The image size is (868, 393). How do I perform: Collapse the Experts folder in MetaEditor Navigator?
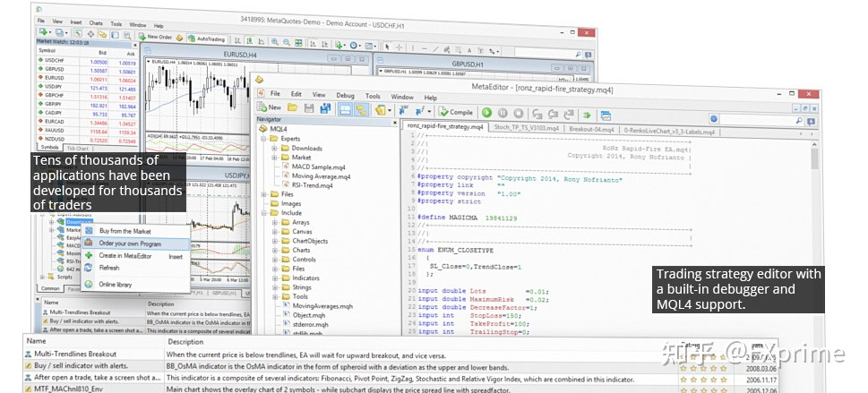click(264, 139)
